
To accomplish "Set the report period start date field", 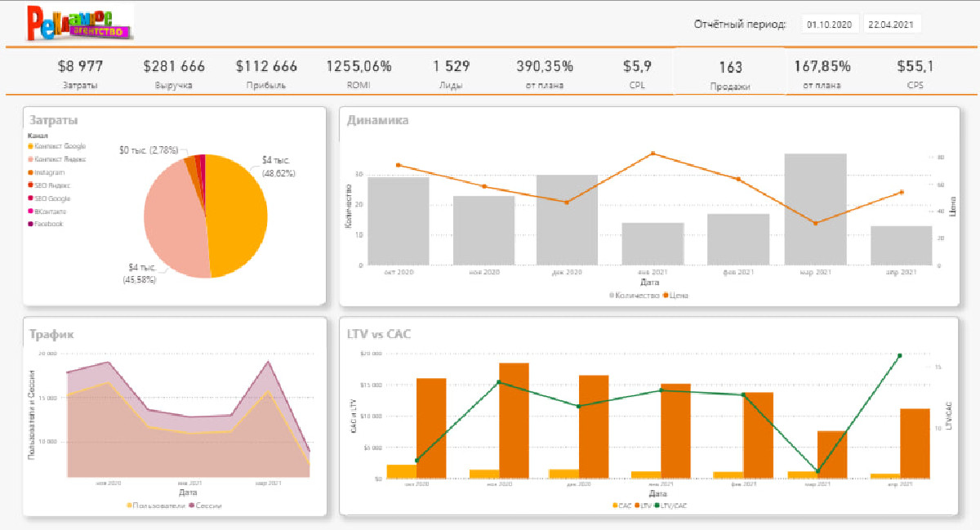I will [829, 24].
